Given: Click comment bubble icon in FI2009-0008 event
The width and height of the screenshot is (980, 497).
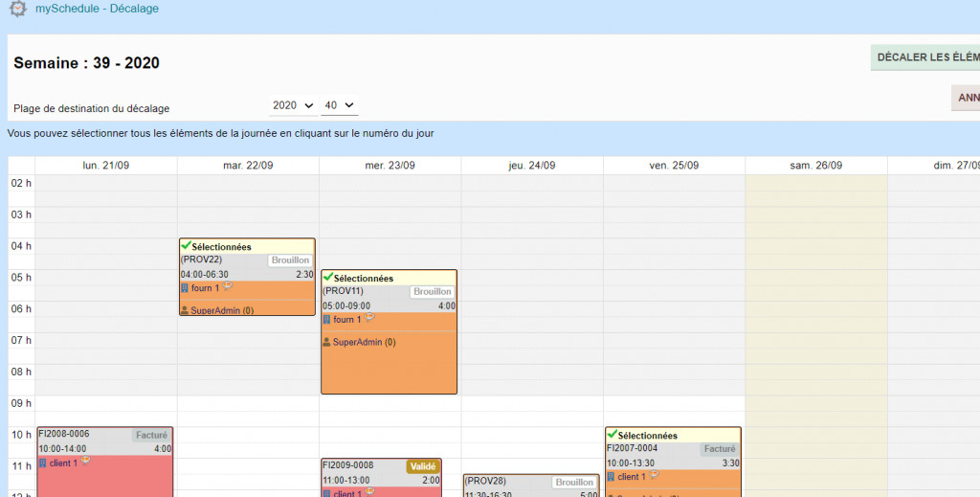Looking at the screenshot, I should (x=369, y=492).
